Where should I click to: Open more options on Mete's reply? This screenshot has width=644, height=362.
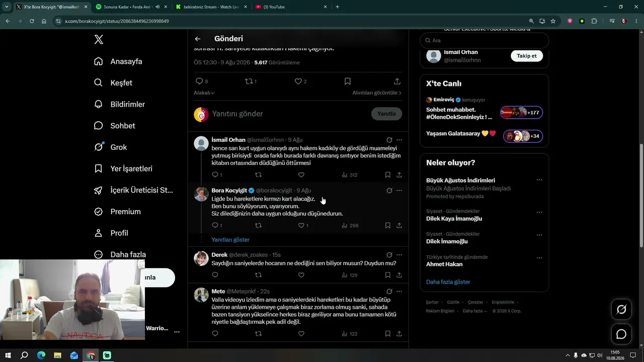399,291
